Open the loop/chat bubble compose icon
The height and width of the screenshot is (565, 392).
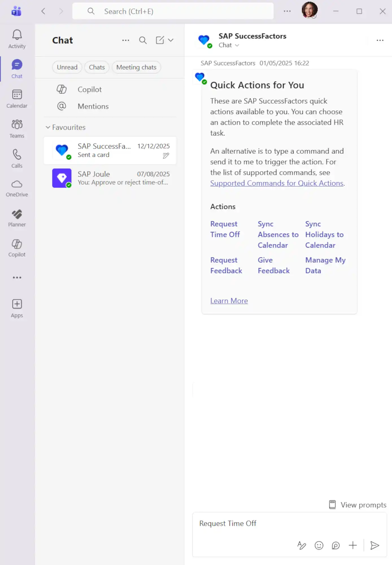coord(336,545)
